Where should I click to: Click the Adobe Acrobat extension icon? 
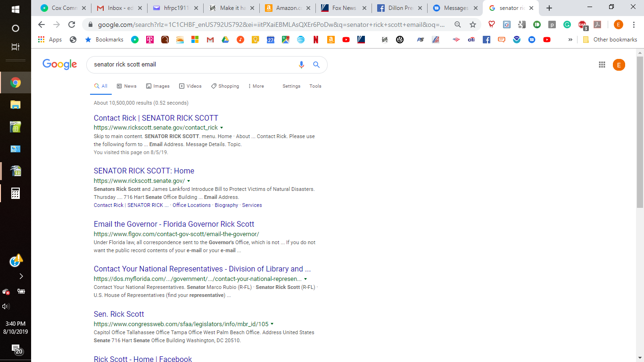click(x=597, y=25)
